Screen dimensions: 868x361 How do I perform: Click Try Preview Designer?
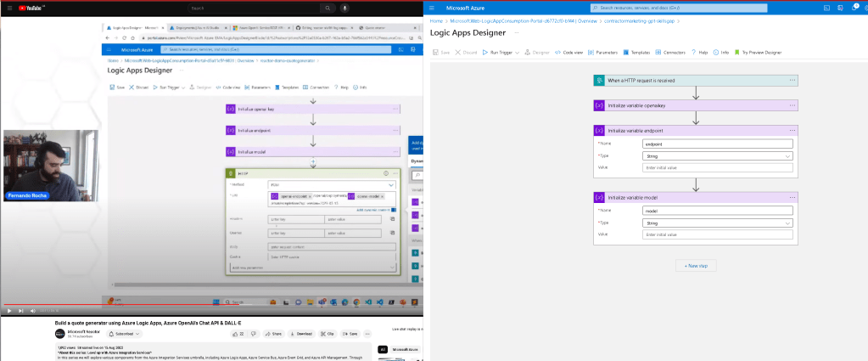[x=758, y=52]
